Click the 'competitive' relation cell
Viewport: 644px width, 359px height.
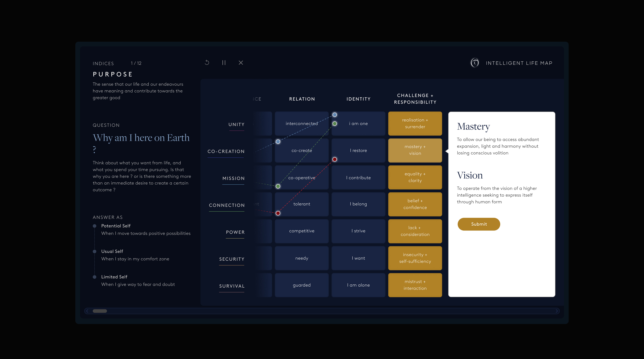[301, 231]
